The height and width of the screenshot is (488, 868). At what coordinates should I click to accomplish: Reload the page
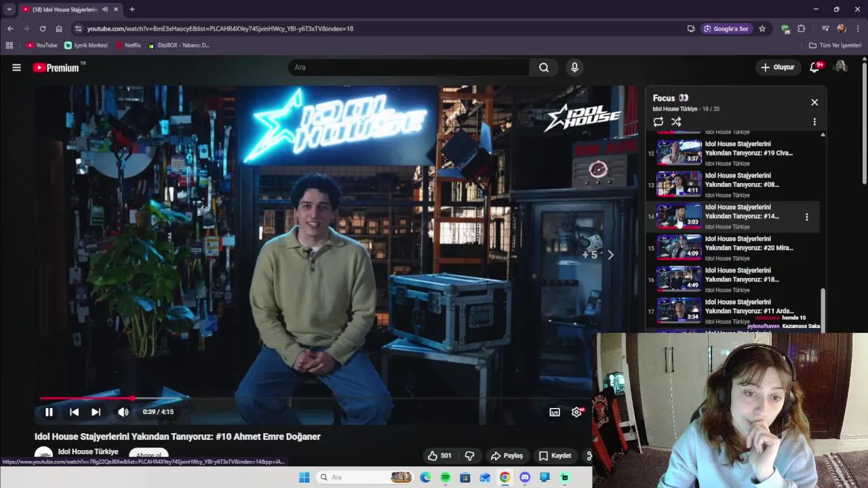[42, 28]
